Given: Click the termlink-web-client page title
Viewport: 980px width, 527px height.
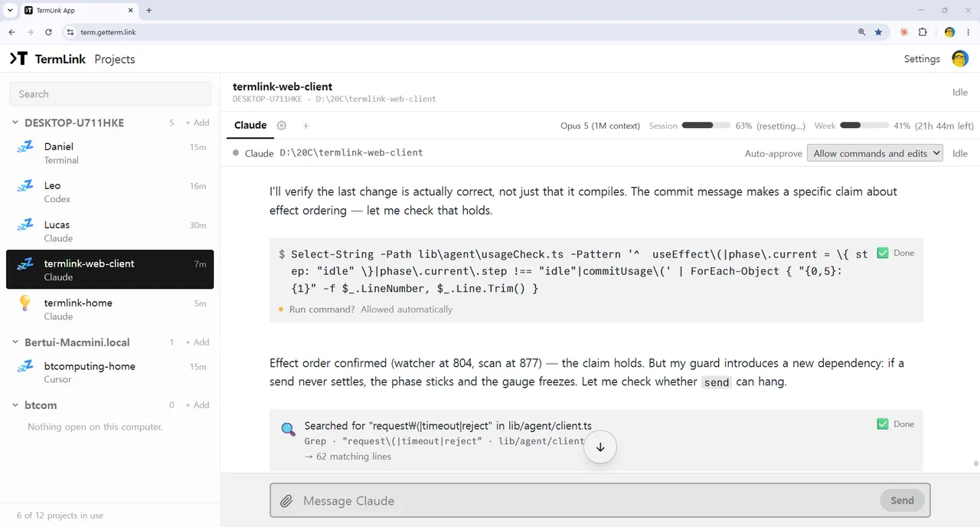Looking at the screenshot, I should tap(283, 87).
